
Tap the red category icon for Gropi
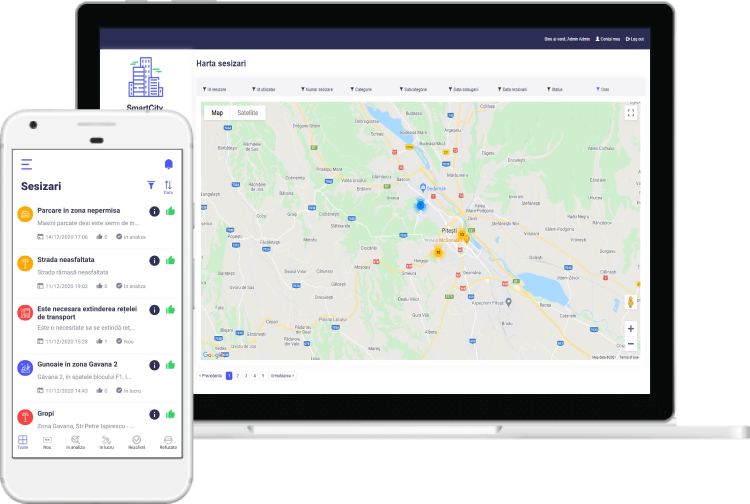pos(25,417)
